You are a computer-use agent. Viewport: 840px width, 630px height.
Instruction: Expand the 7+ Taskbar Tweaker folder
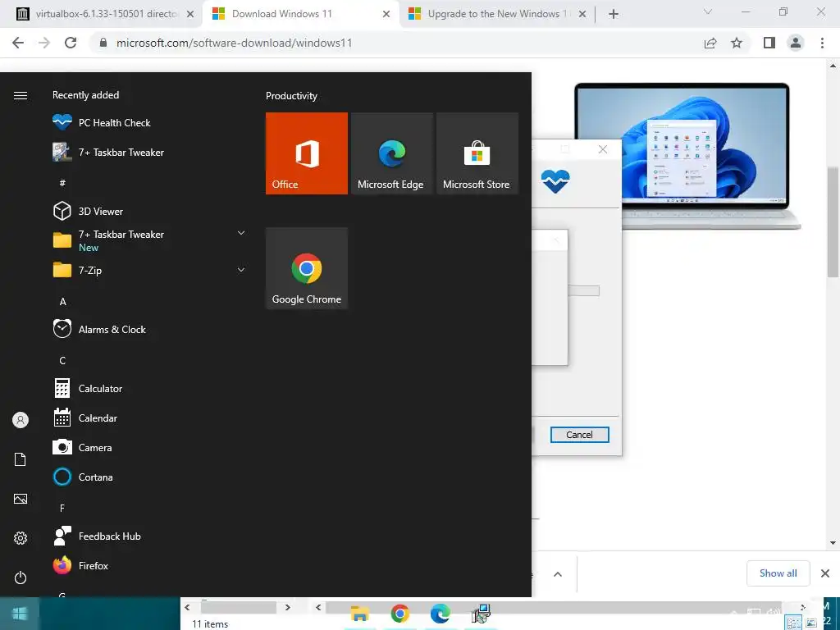pyautogui.click(x=241, y=233)
